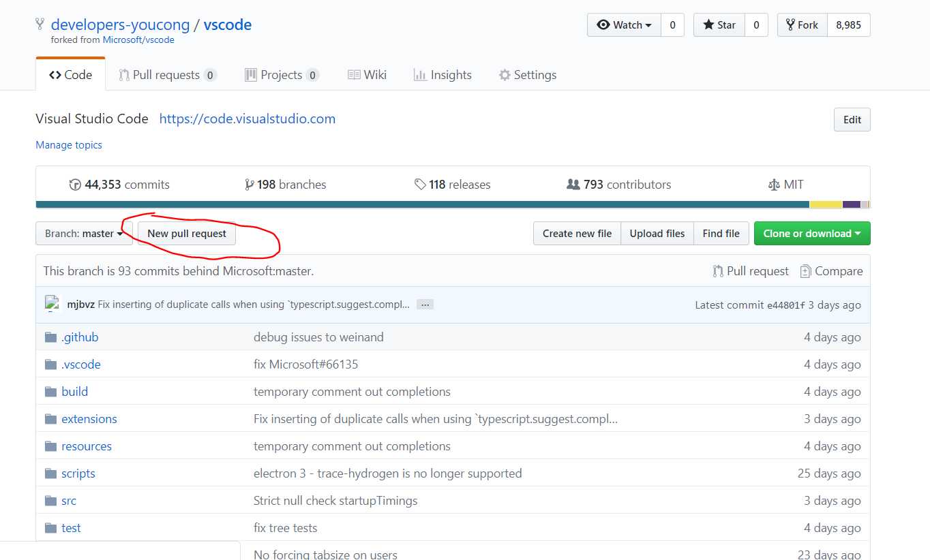View MIT license
The image size is (930, 560).
click(785, 185)
